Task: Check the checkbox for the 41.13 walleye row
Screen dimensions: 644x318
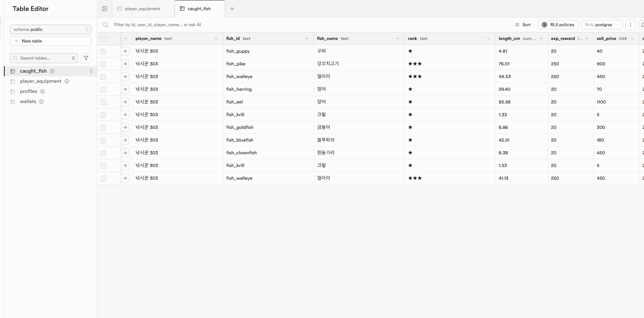Action: [103, 179]
